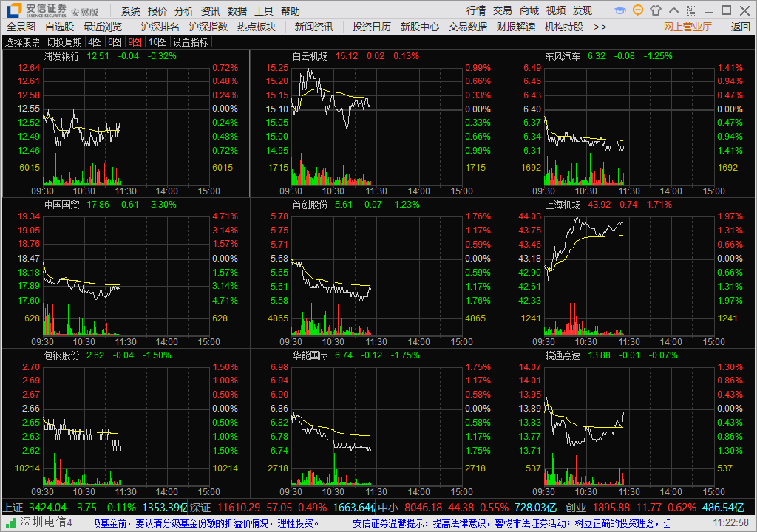The image size is (757, 532).
Task: Switch to the 行情 tab
Action: pyautogui.click(x=476, y=10)
